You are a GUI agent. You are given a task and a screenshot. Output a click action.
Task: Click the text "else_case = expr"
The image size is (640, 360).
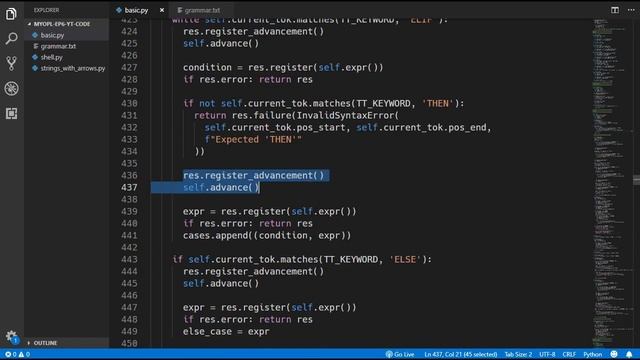point(226,331)
